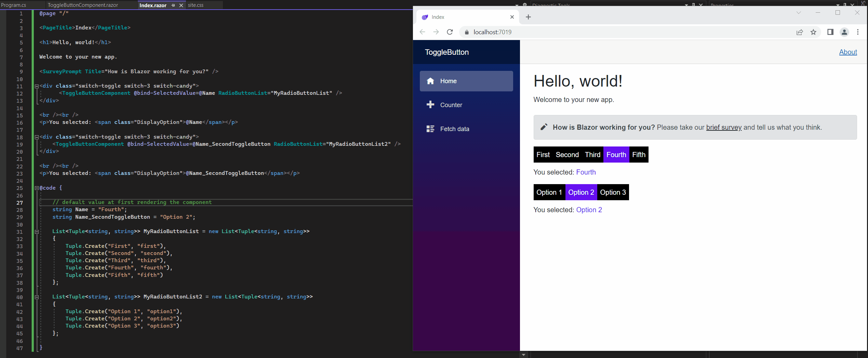Image resolution: width=868 pixels, height=358 pixels.
Task: Collapse the div region at line 18
Action: pyautogui.click(x=36, y=137)
